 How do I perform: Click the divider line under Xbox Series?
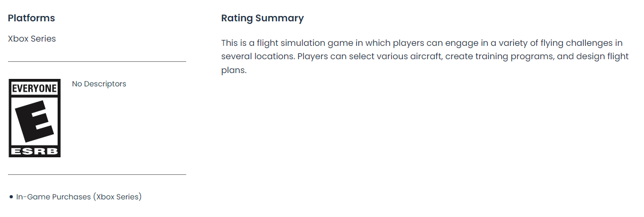point(97,61)
